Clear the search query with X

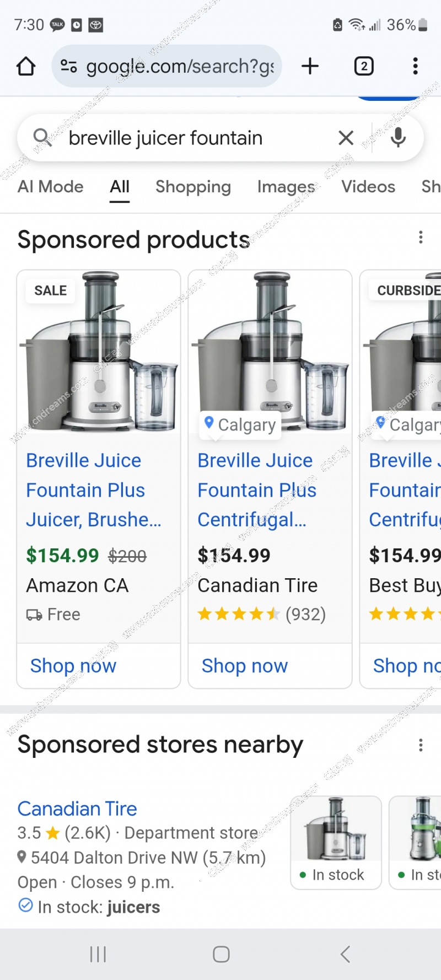coord(346,138)
